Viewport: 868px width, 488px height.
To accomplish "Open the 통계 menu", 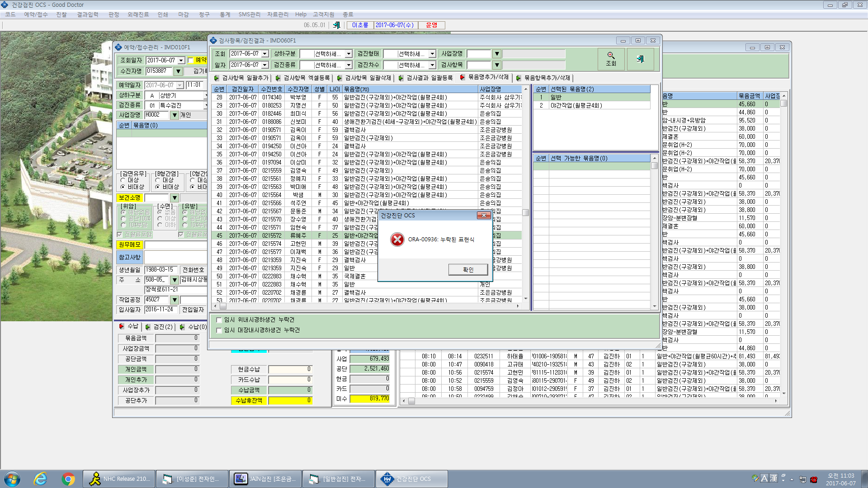I will tap(225, 14).
